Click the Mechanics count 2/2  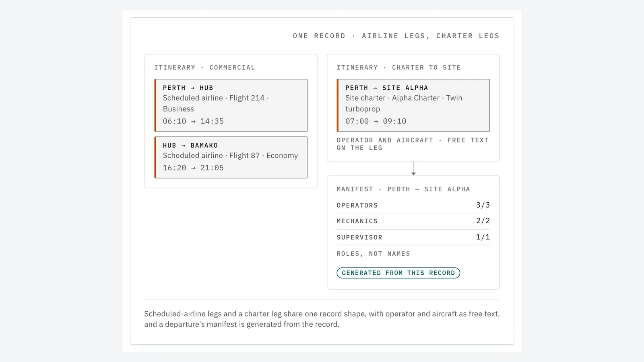coord(483,221)
